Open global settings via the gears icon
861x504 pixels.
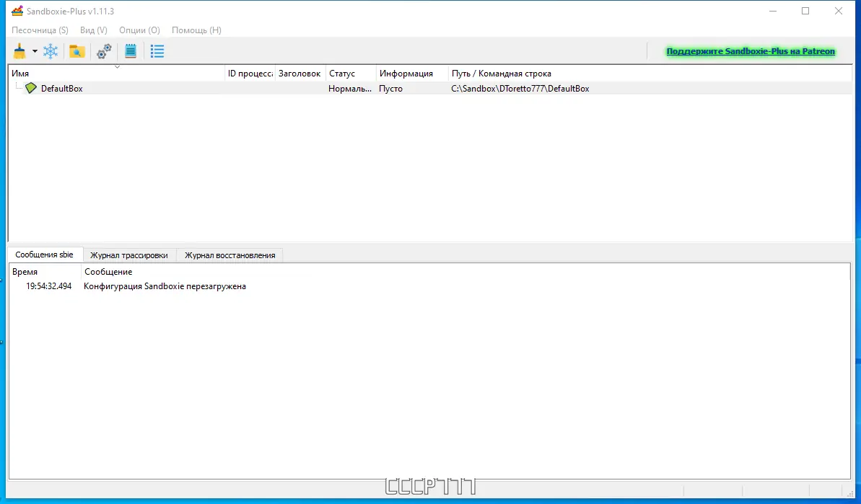pyautogui.click(x=104, y=51)
